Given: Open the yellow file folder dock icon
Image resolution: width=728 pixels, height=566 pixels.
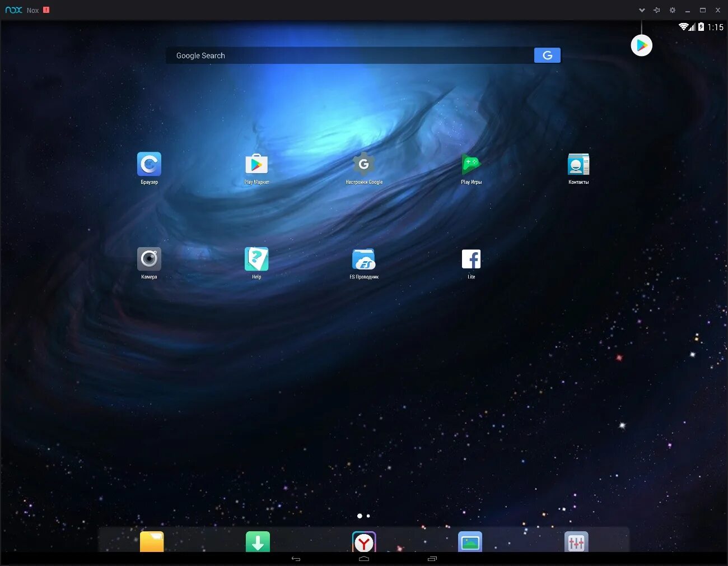Looking at the screenshot, I should (152, 541).
